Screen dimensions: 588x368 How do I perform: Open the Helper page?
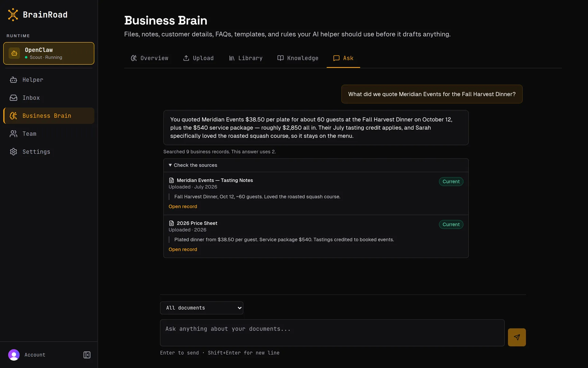tap(49, 80)
